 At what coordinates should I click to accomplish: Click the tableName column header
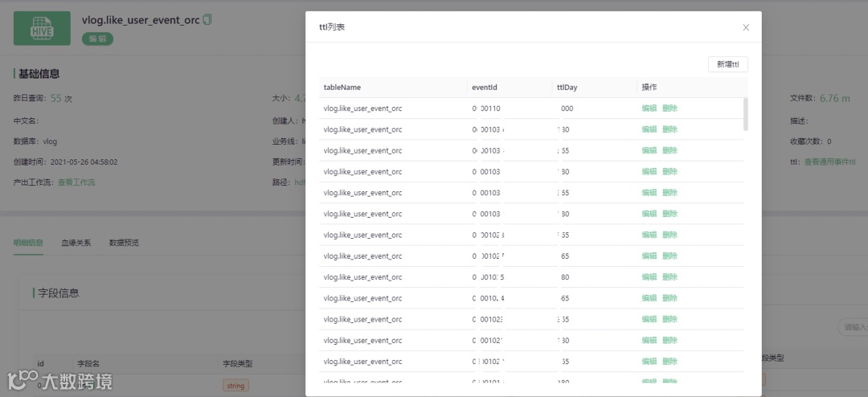coord(342,87)
